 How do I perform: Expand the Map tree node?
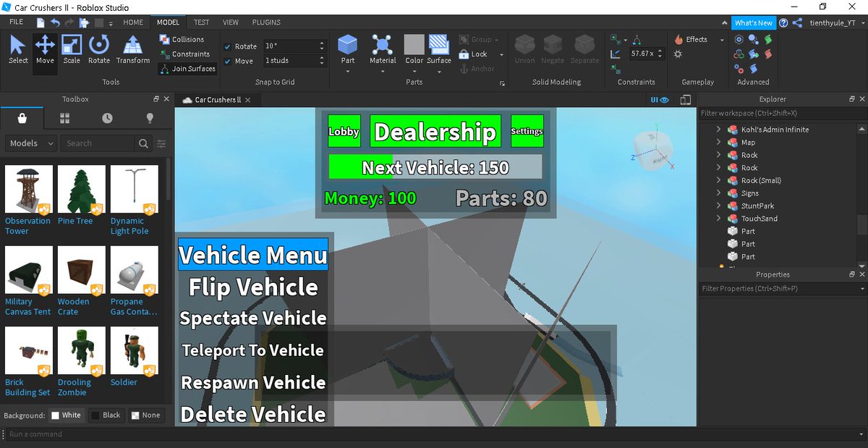[x=718, y=143]
